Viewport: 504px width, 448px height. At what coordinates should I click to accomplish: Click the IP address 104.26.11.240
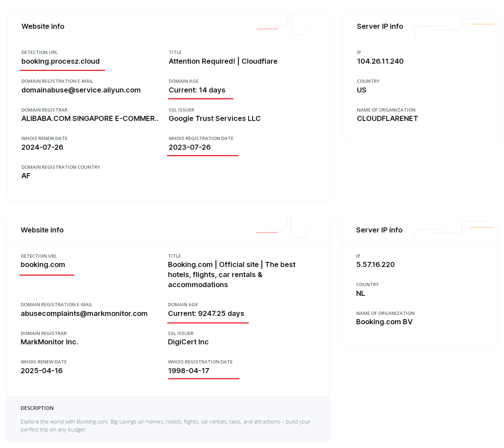tap(380, 62)
